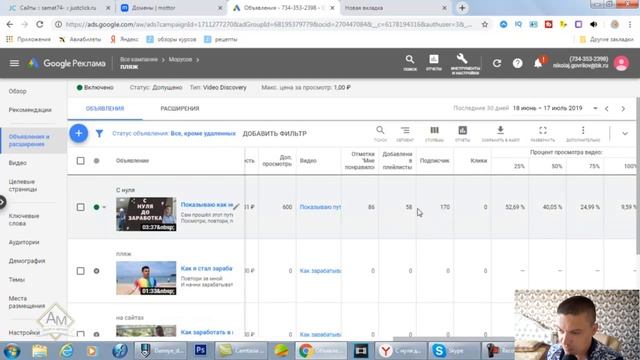The height and width of the screenshot is (360, 640).
Task: Open the notifications bell icon
Action: click(538, 63)
